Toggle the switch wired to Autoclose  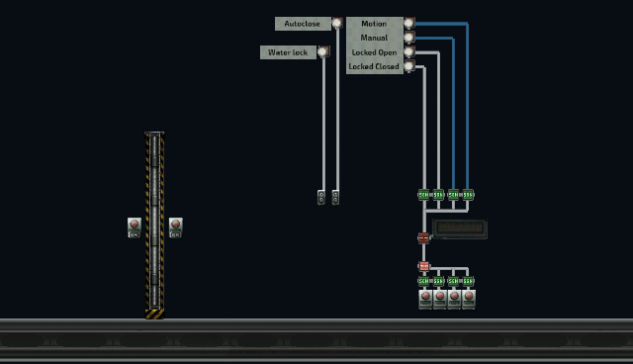pos(335,198)
